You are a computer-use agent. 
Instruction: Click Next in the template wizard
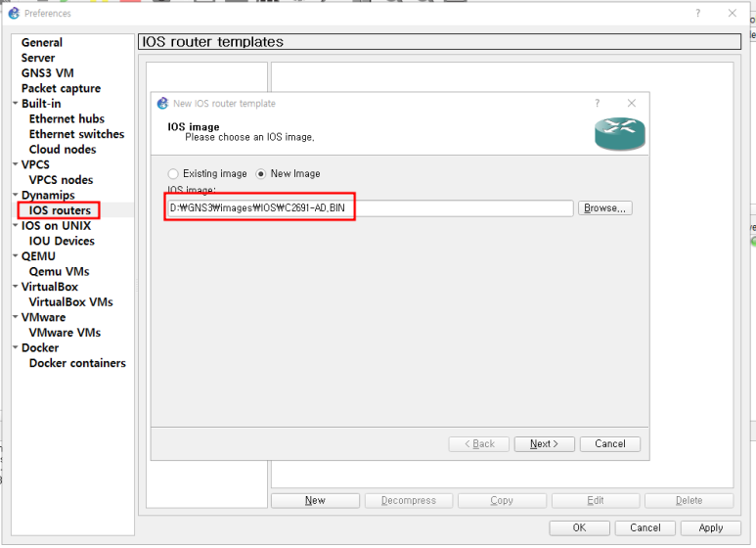coord(545,444)
